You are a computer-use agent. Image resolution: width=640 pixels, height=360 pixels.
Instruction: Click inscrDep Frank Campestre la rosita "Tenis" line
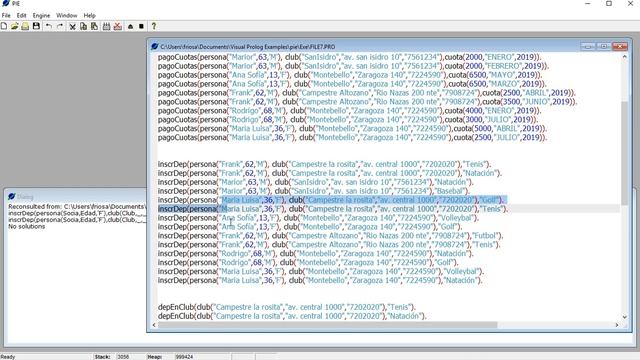(x=324, y=164)
